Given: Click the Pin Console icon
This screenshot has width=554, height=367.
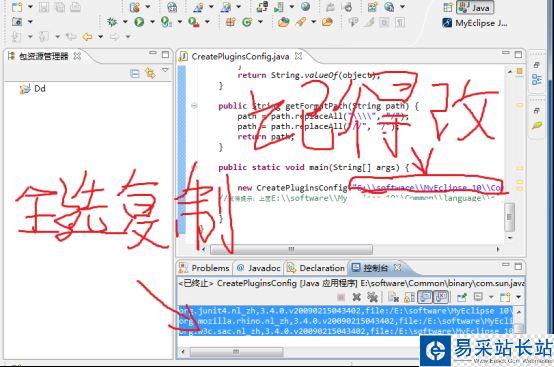Looking at the screenshot, I should coord(462,297).
